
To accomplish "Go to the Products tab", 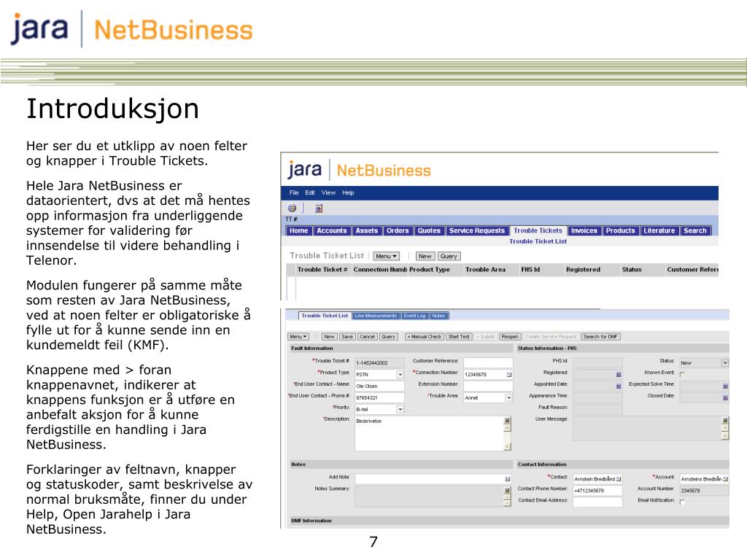I will pyautogui.click(x=620, y=230).
